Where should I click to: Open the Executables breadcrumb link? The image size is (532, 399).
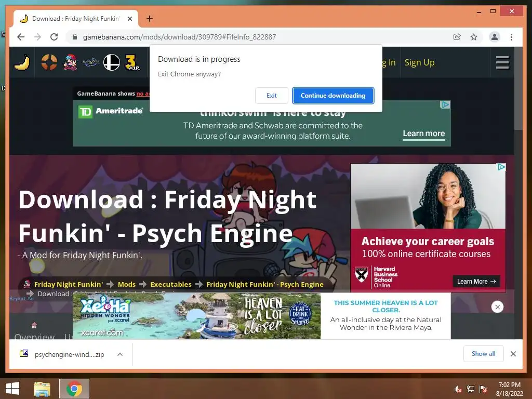coord(170,284)
